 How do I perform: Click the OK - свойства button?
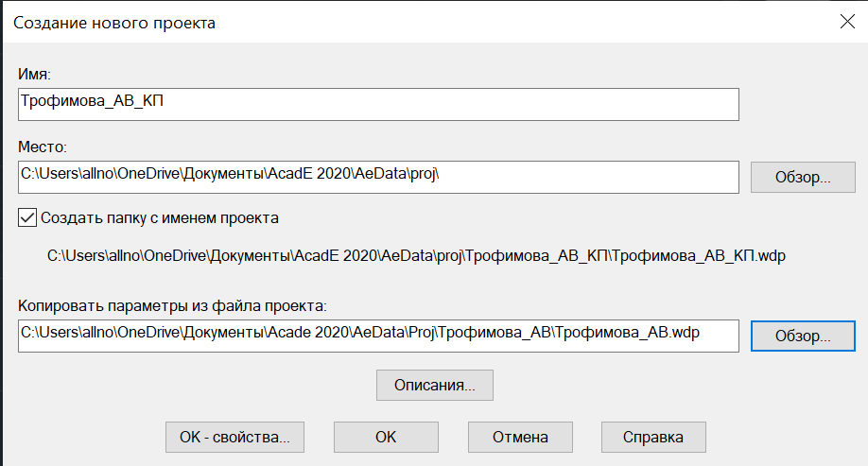point(234,438)
